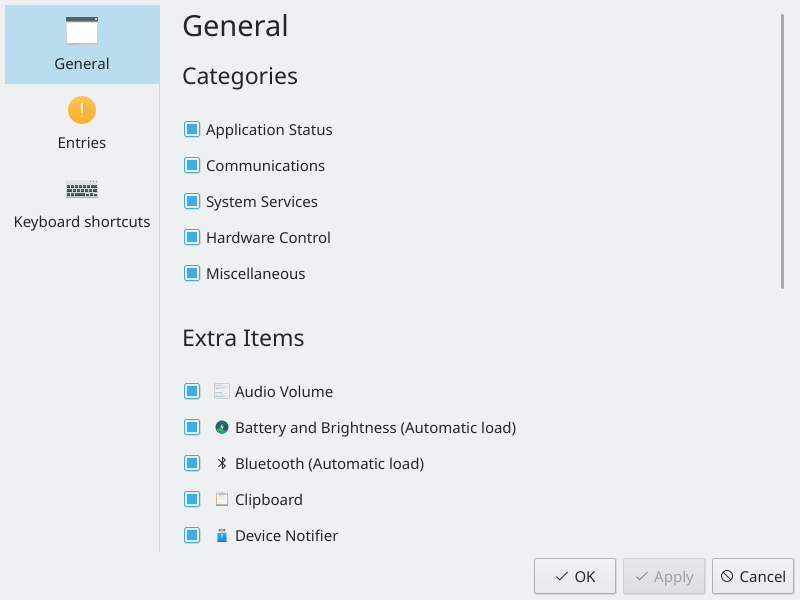
Task: Click the Keyboard shortcuts keyboard icon
Action: 81,189
